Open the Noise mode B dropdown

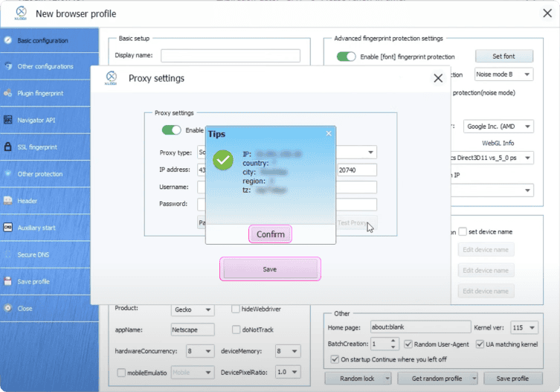pyautogui.click(x=503, y=74)
